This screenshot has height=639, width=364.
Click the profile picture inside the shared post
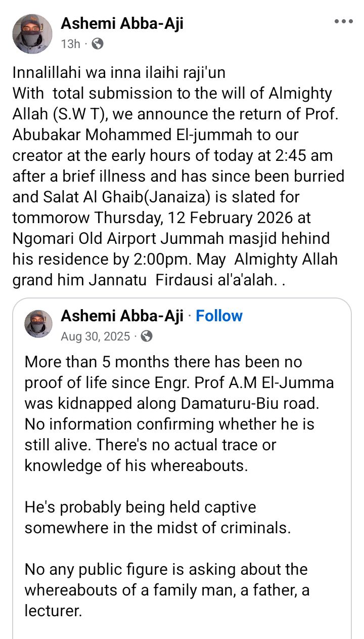pyautogui.click(x=37, y=324)
